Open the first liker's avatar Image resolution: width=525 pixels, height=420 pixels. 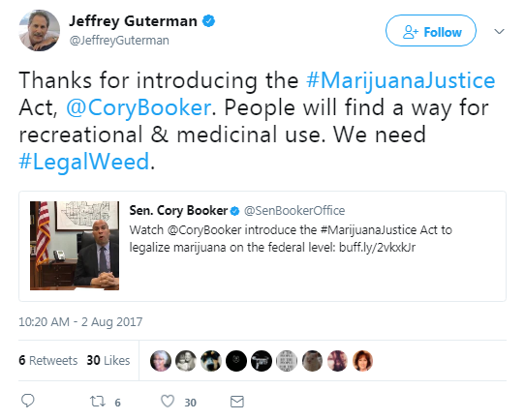click(x=161, y=361)
